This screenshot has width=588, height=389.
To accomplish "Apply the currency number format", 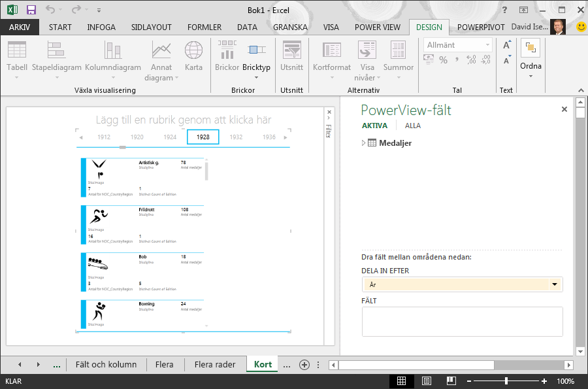I will tap(429, 59).
